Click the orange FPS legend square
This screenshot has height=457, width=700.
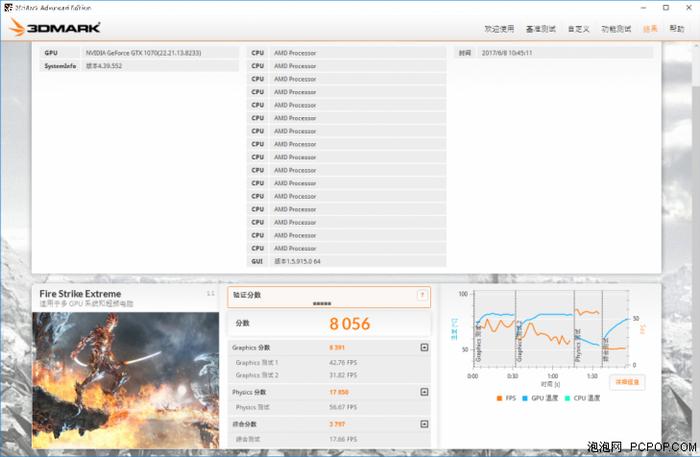coord(499,398)
